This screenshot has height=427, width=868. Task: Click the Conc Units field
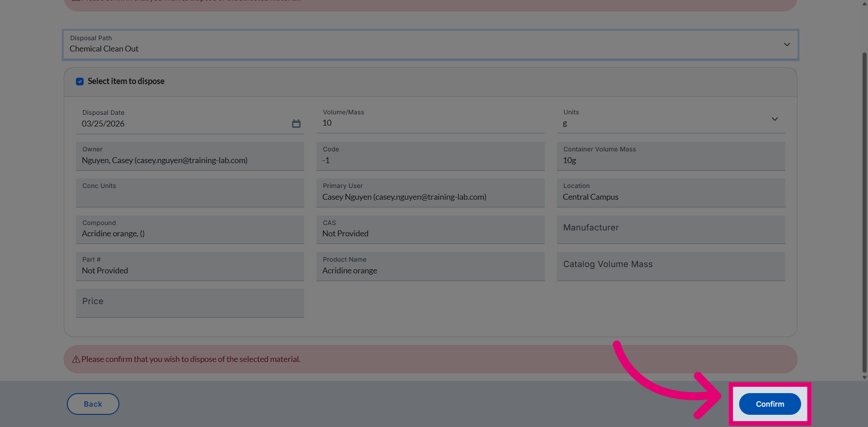[190, 193]
